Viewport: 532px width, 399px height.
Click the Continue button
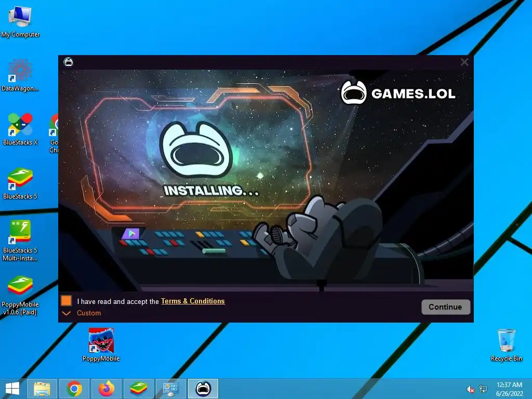click(x=445, y=307)
